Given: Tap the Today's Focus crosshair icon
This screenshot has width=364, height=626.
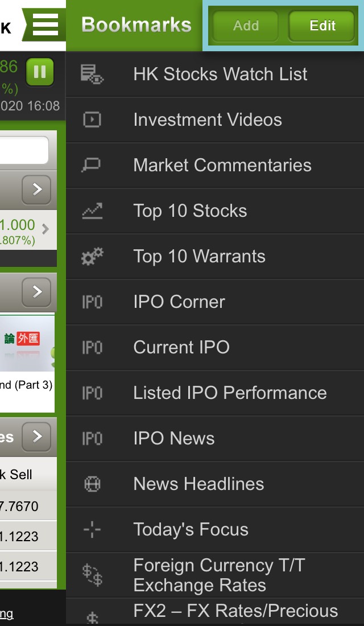Looking at the screenshot, I should (x=92, y=529).
